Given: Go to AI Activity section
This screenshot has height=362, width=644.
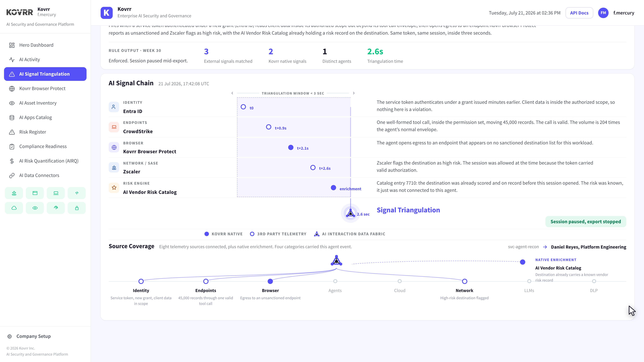Looking at the screenshot, I should [45, 59].
